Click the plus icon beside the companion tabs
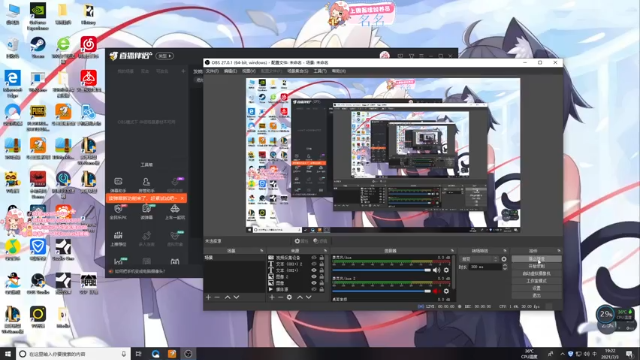The image size is (640, 360). [183, 71]
